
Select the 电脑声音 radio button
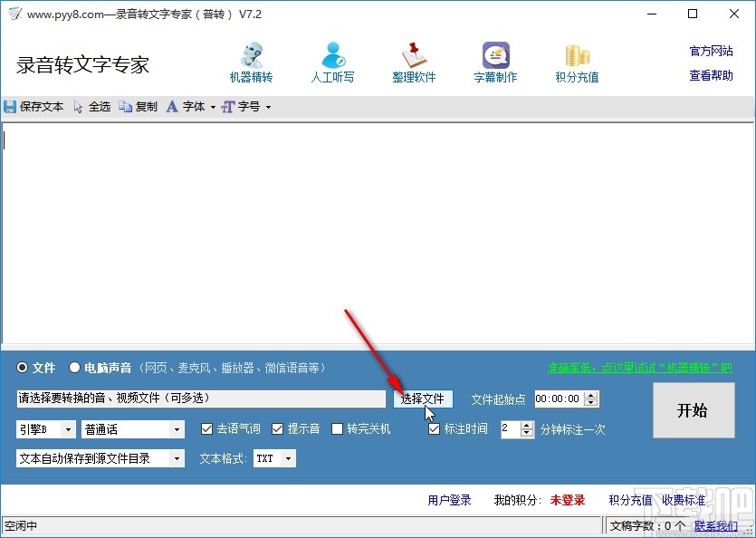tap(76, 368)
